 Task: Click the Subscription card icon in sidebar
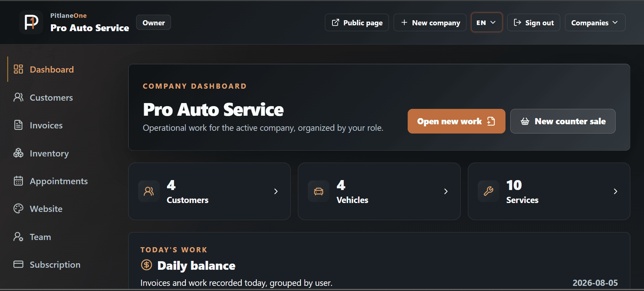pos(18,264)
